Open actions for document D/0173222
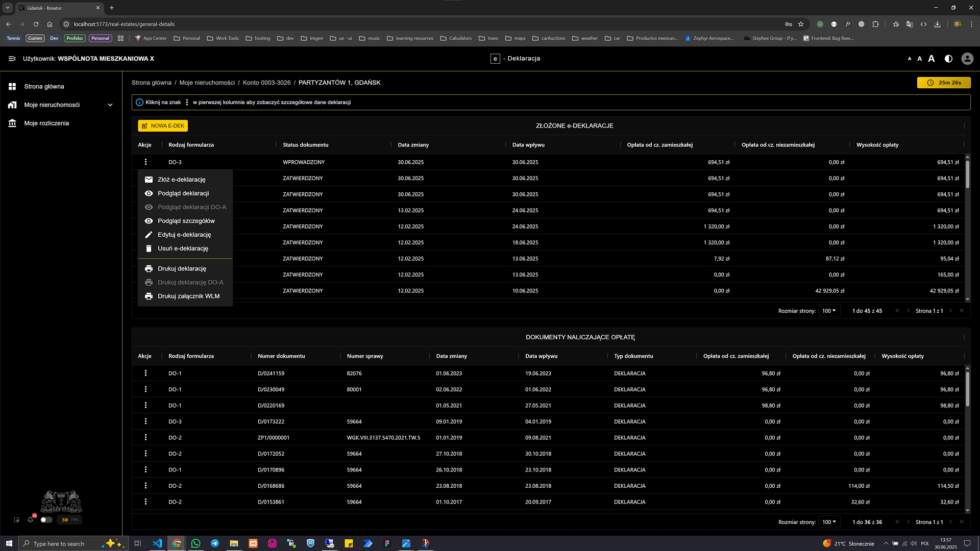Screen dimensions: 980x551 (145, 421)
